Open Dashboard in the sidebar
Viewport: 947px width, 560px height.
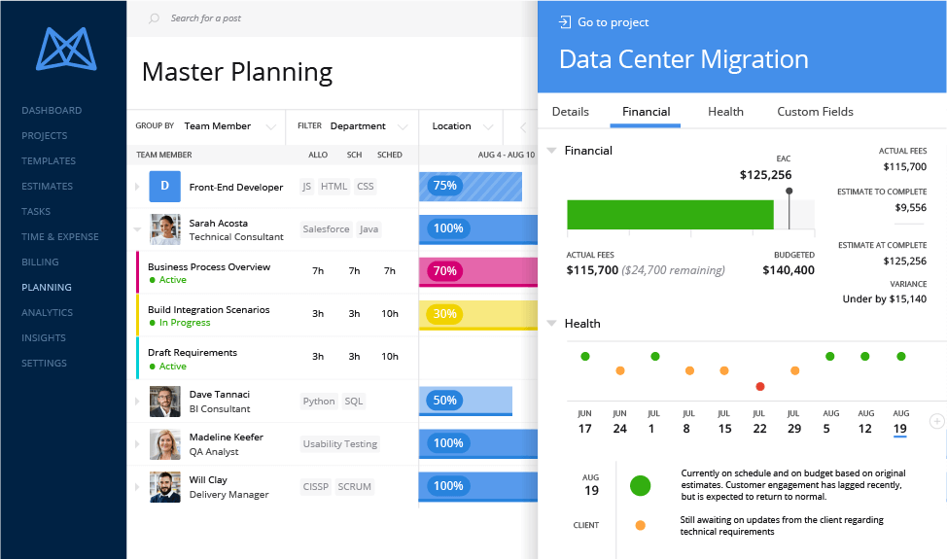pos(52,111)
